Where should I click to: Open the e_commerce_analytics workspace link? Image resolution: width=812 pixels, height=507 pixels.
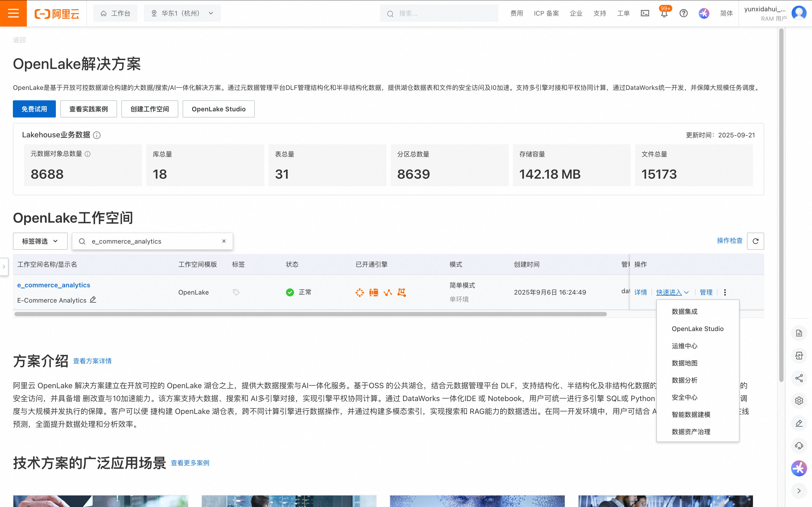(x=54, y=285)
